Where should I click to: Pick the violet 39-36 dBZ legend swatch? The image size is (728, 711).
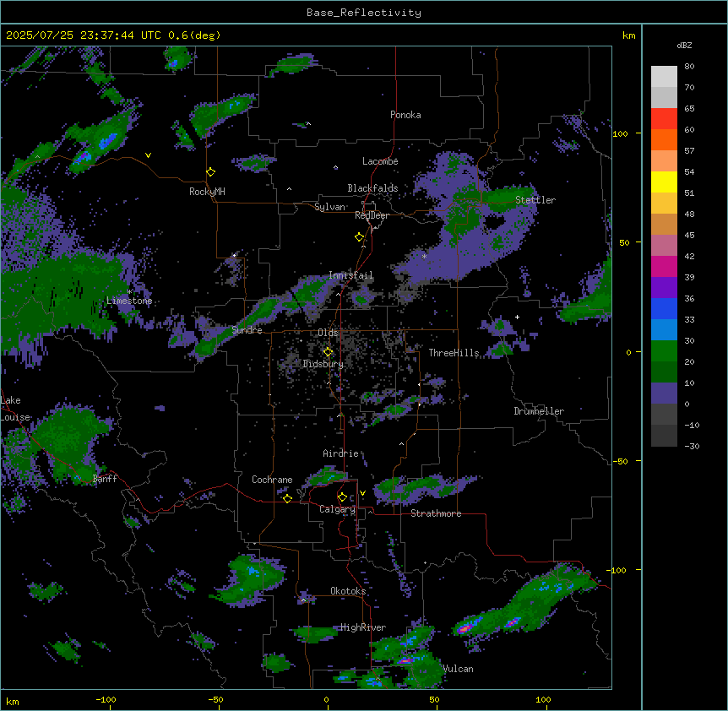[664, 288]
